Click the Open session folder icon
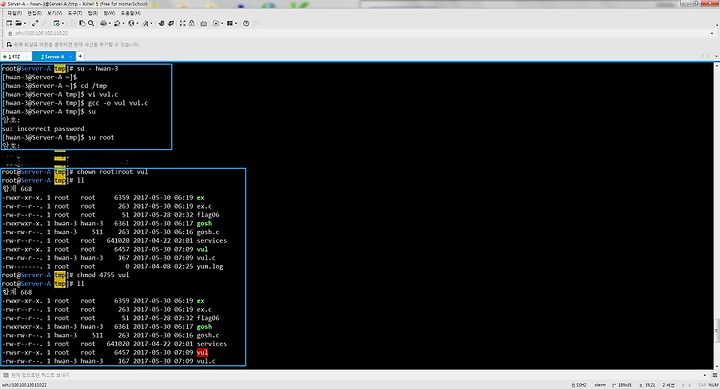720x389 pixels. 18,23
